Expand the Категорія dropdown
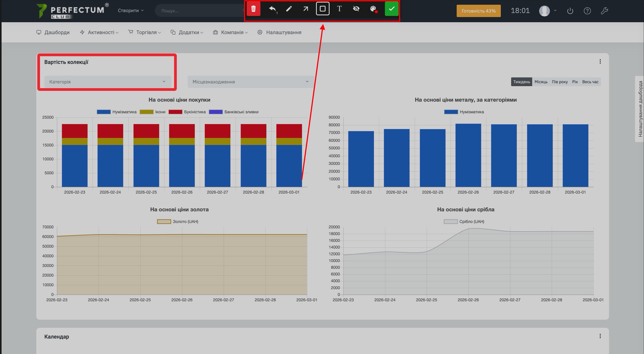This screenshot has width=644, height=354. pos(108,82)
